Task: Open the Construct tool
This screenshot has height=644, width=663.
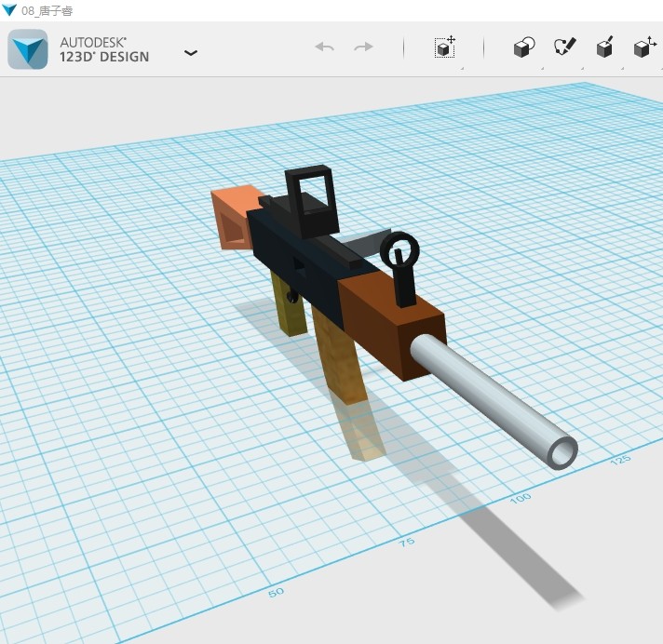Action: pos(605,47)
